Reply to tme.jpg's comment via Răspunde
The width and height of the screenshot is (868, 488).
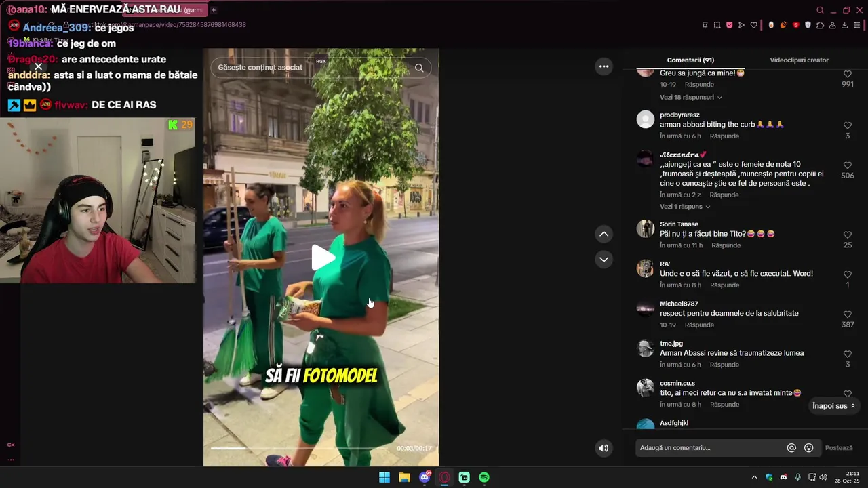[724, 365]
